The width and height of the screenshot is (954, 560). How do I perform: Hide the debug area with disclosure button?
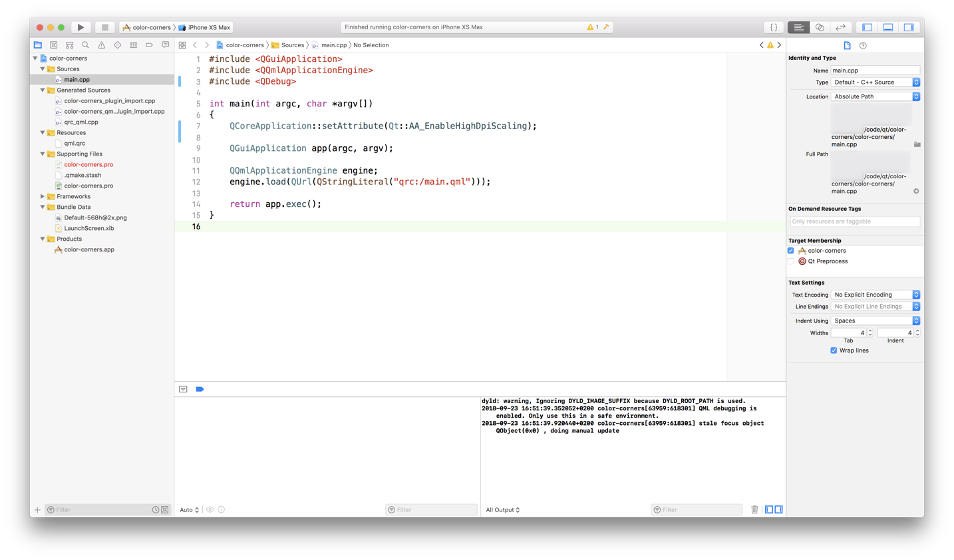coord(183,390)
